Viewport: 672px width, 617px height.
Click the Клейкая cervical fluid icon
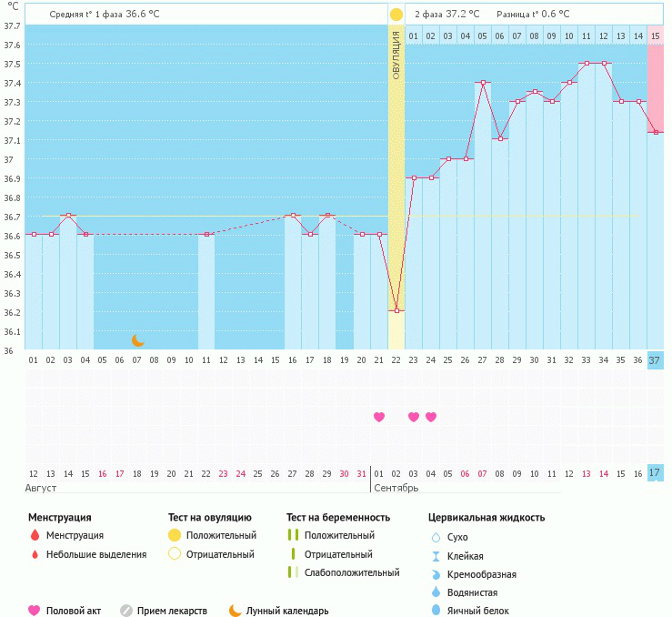coord(436,556)
